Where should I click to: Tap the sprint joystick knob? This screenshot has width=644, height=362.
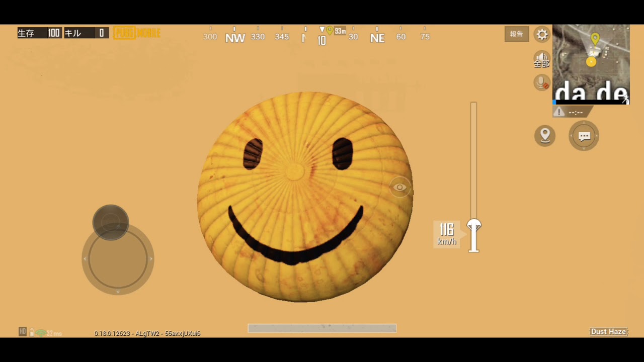111,222
